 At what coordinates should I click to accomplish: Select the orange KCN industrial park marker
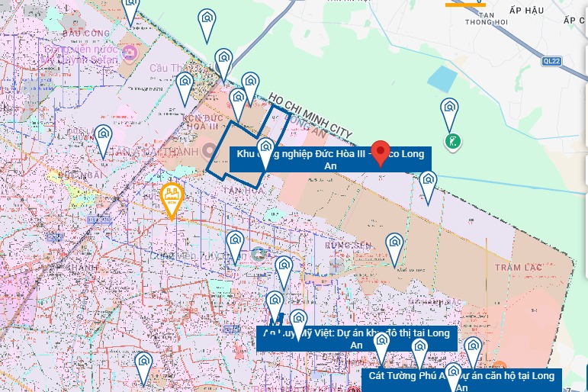[172, 198]
